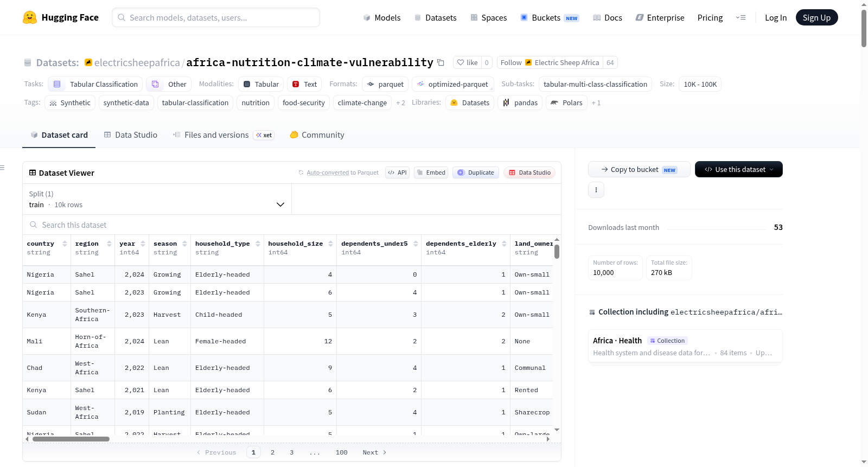Open Docs in the top navigation
The image size is (868, 467).
[x=608, y=17]
